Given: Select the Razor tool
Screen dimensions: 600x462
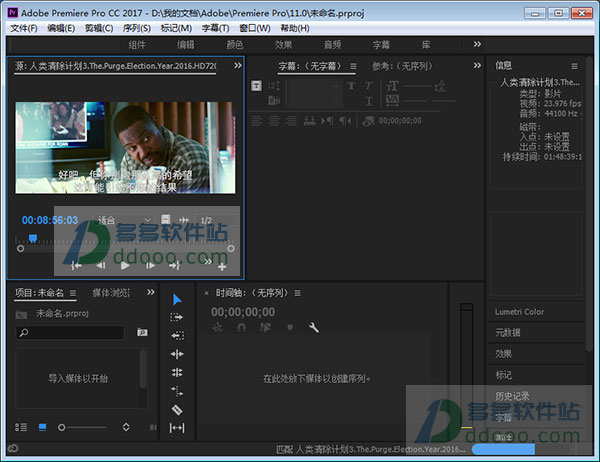Looking at the screenshot, I should coord(177,410).
